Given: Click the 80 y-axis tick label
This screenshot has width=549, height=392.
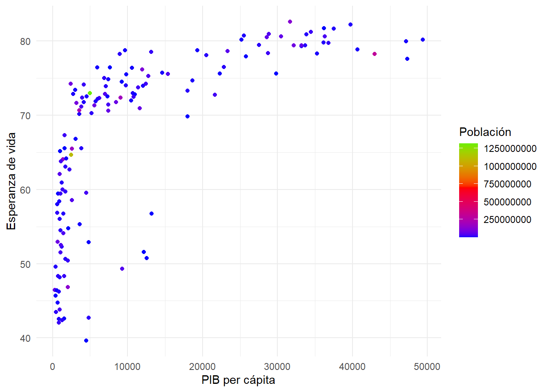Looking at the screenshot, I should (x=25, y=41).
